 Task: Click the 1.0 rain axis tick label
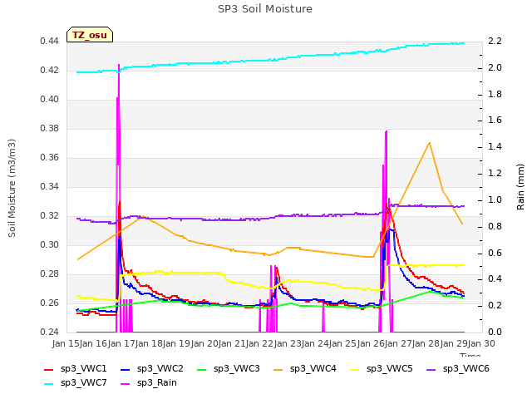coord(495,199)
